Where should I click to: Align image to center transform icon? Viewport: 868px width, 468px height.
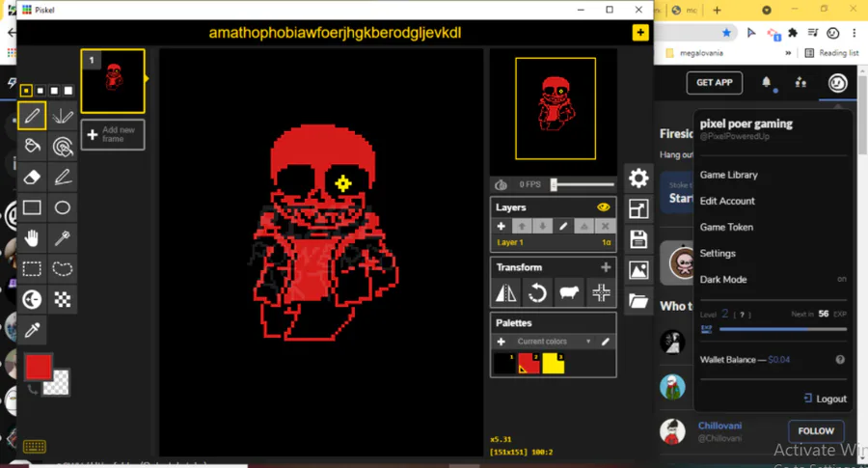pyautogui.click(x=601, y=292)
